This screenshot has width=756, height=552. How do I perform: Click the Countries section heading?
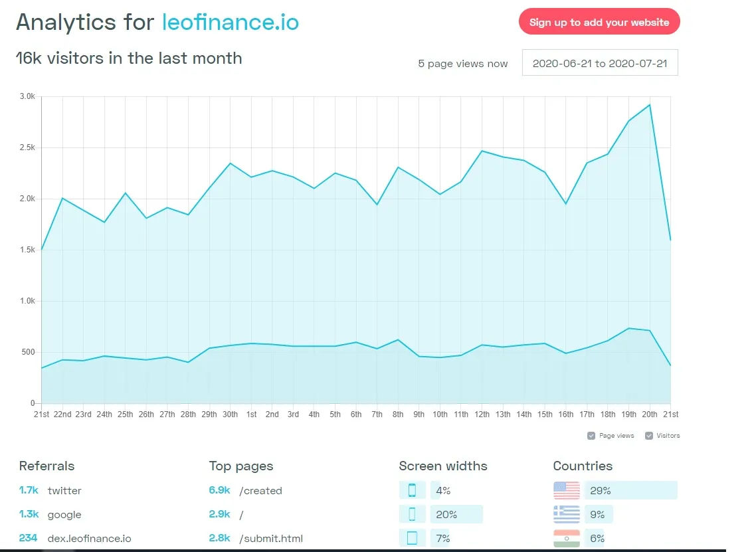[x=583, y=466]
